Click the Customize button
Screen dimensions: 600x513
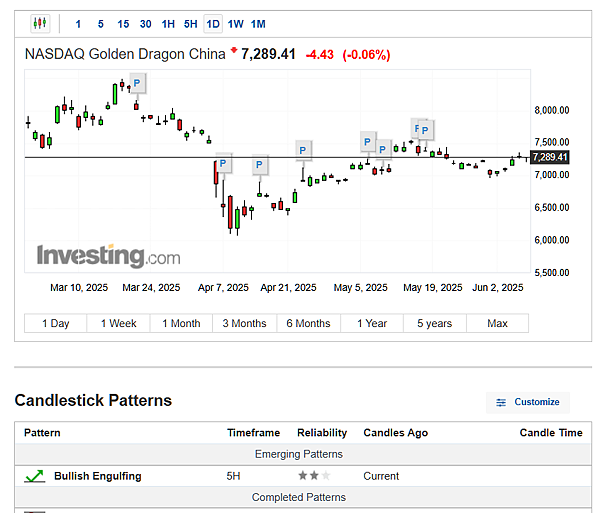pyautogui.click(x=528, y=402)
